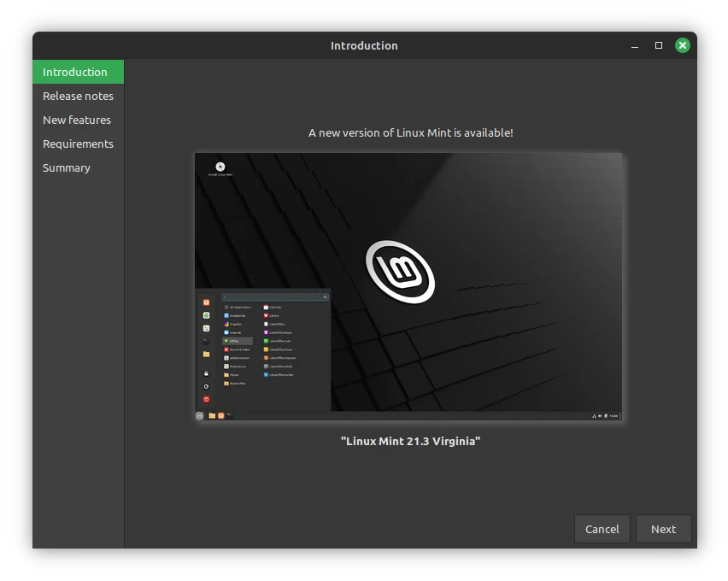
Task: Maximize the Introduction window
Action: [659, 45]
